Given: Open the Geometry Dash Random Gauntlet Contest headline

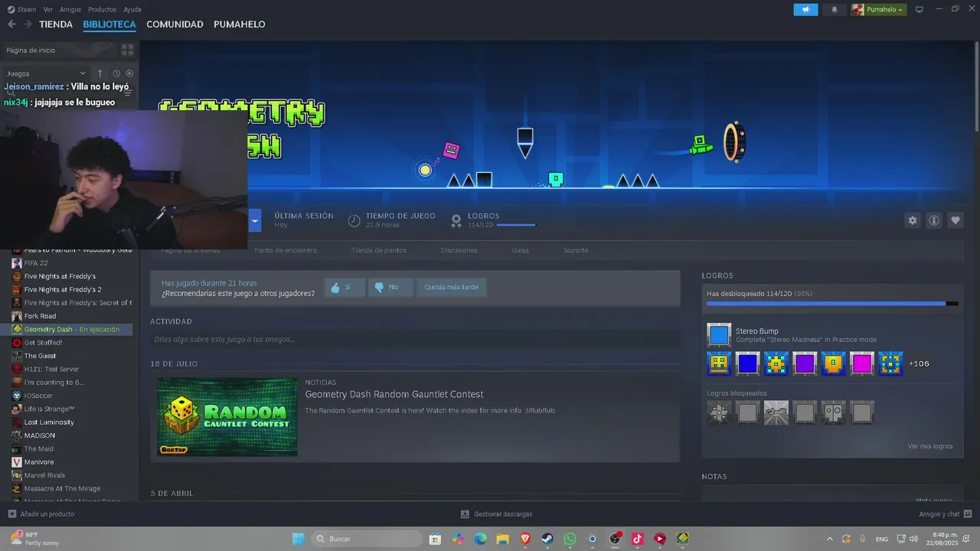Looking at the screenshot, I should [x=394, y=395].
